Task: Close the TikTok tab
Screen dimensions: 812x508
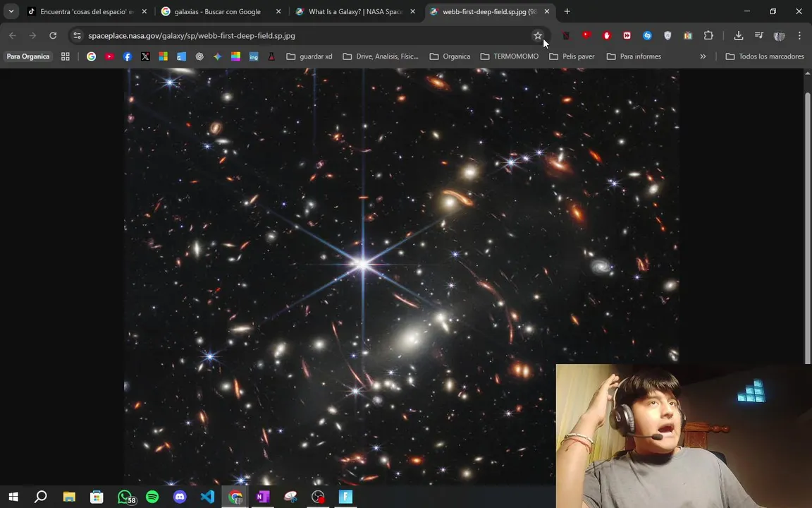Action: click(144, 11)
